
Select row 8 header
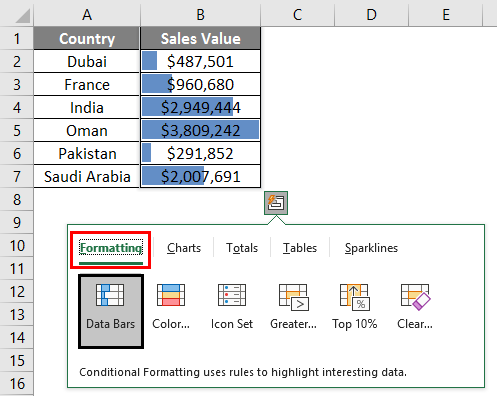point(17,199)
